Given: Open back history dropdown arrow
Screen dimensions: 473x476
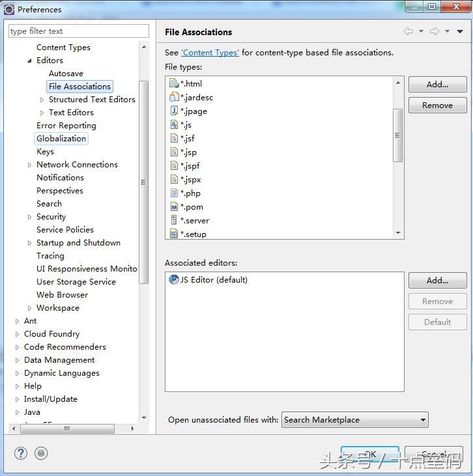Looking at the screenshot, I should 421,31.
